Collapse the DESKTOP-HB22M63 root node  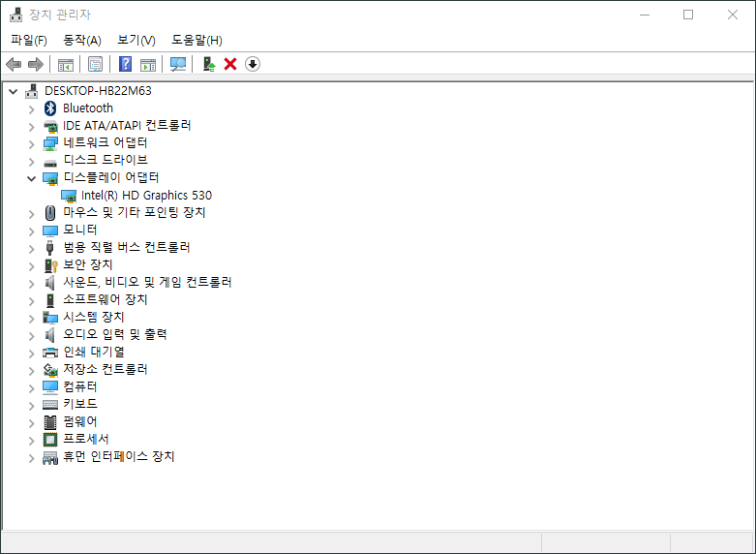tap(14, 91)
